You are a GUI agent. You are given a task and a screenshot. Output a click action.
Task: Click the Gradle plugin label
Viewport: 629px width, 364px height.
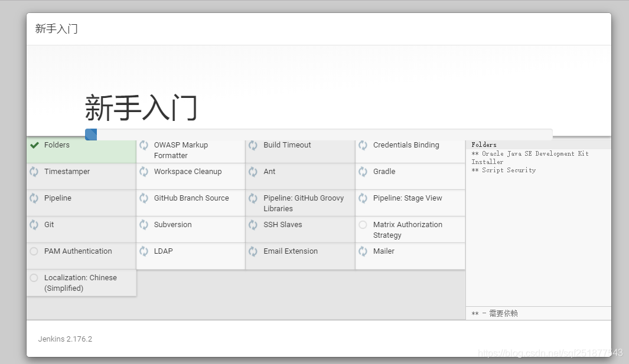(x=384, y=171)
